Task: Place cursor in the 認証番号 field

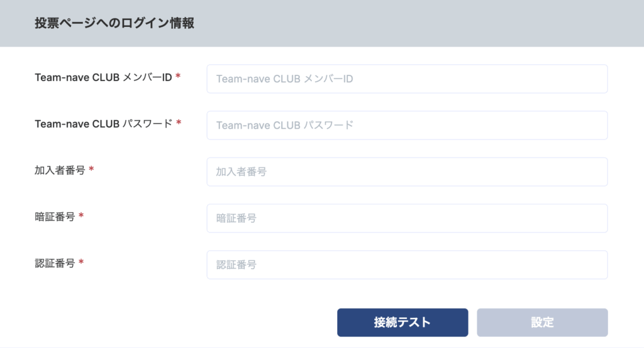Action: coord(407,264)
